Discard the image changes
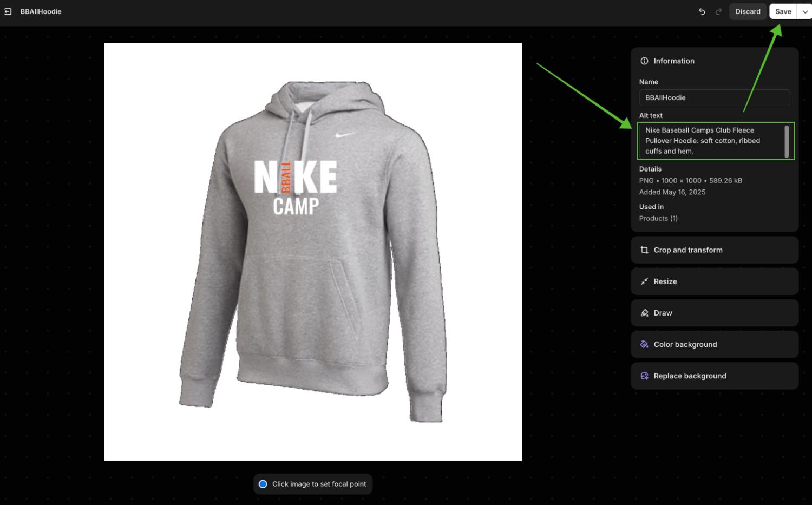Image resolution: width=812 pixels, height=505 pixels. point(748,11)
